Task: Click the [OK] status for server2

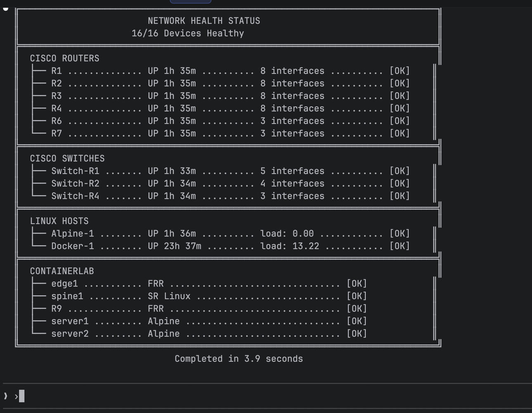Action: (x=357, y=334)
